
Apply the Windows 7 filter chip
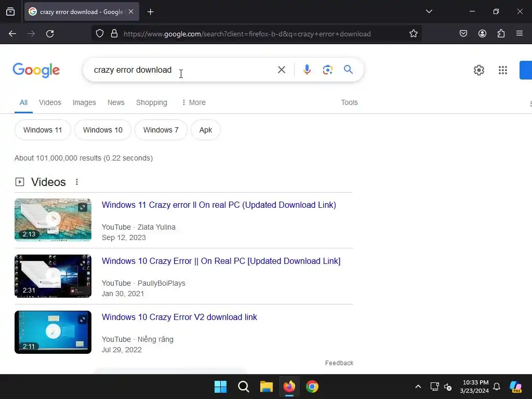[161, 130]
